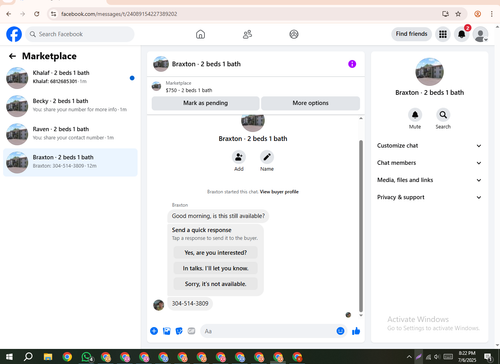Click Braxton's avatar beside phone number message
The image size is (500, 364).
pyautogui.click(x=159, y=305)
